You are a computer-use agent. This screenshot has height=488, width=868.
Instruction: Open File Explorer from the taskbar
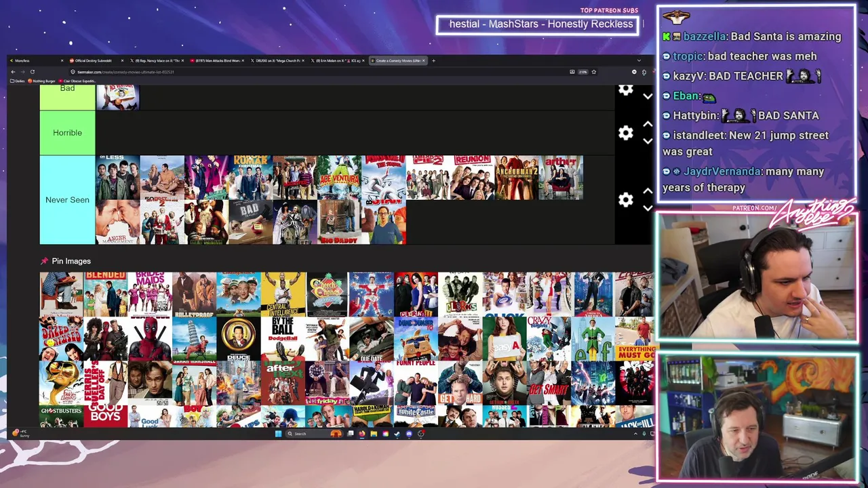click(374, 434)
